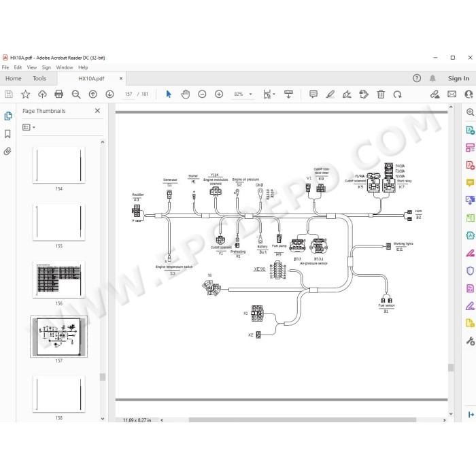The image size is (476, 476).
Task: Click the horizontal scroll right arrow
Action: coord(445,420)
